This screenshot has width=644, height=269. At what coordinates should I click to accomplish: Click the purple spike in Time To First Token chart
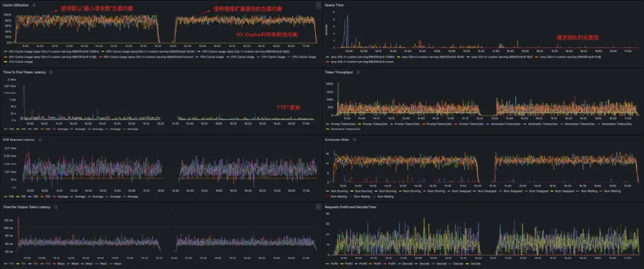(x=23, y=102)
